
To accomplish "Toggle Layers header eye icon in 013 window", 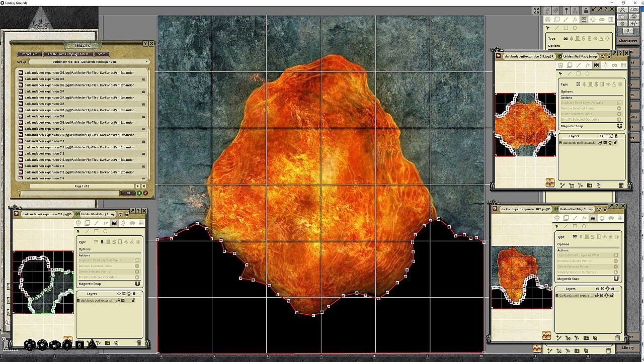I will point(119,294).
